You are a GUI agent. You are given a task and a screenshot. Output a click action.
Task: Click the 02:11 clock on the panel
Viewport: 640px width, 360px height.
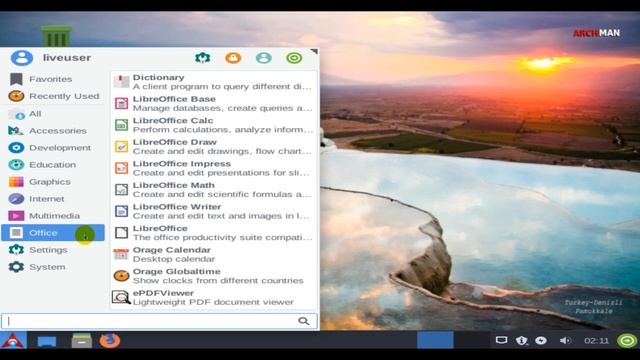[596, 340]
